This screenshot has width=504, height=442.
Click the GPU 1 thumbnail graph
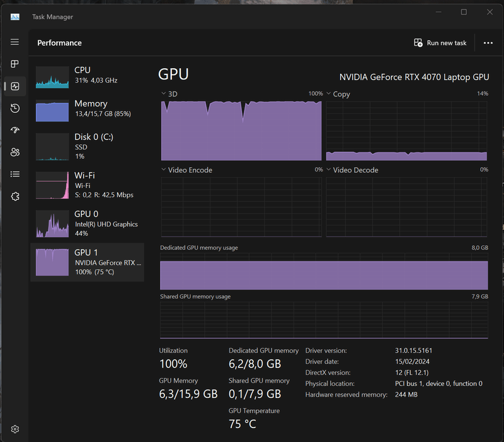point(52,262)
